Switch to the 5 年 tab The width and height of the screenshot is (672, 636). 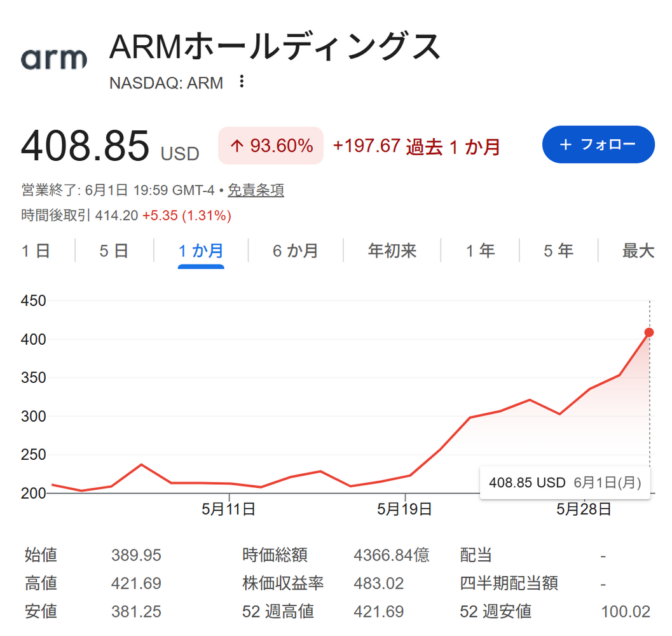coord(558,251)
